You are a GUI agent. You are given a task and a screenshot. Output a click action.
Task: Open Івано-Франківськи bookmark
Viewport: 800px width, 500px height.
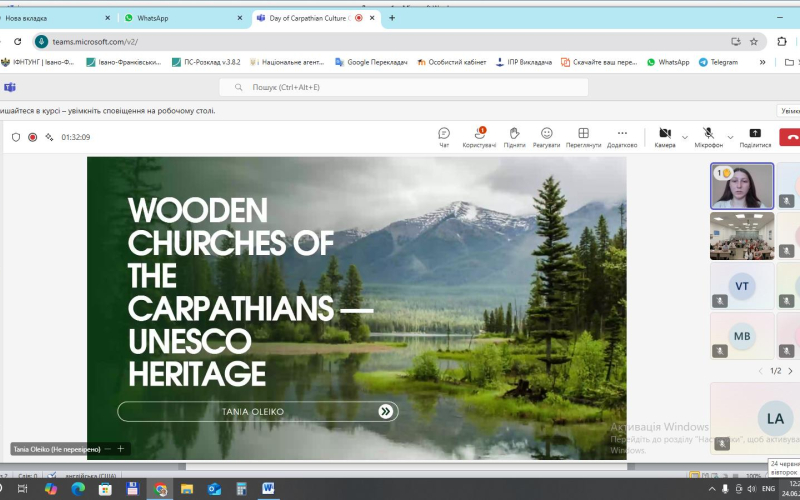(x=123, y=62)
